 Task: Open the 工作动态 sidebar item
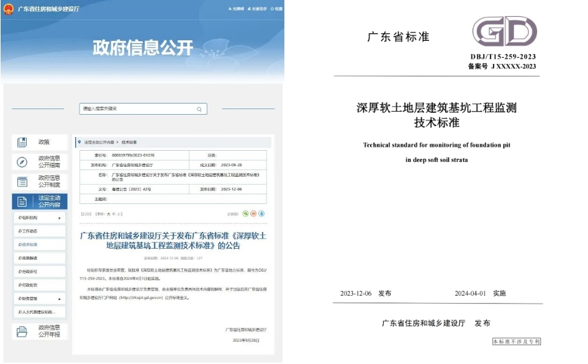(x=29, y=231)
